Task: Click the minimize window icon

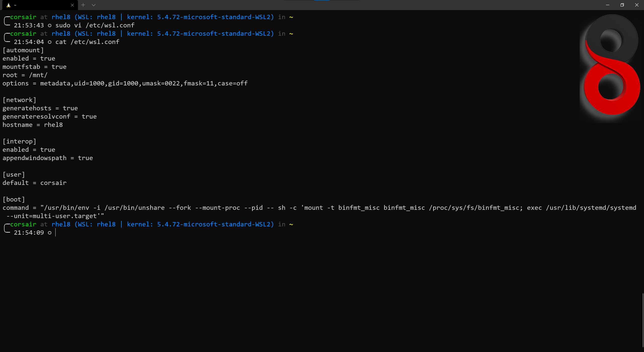Action: tap(607, 5)
